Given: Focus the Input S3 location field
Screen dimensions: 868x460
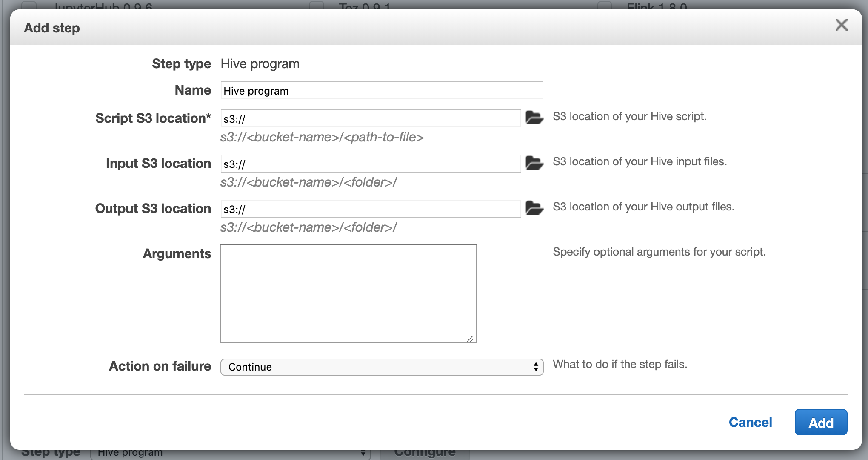Looking at the screenshot, I should (370, 164).
